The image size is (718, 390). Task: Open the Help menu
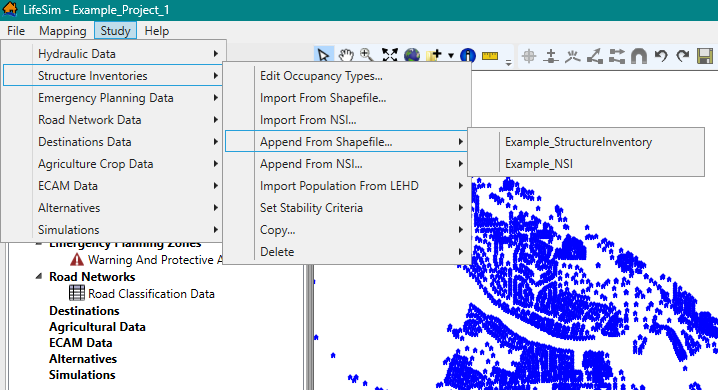[x=157, y=31]
